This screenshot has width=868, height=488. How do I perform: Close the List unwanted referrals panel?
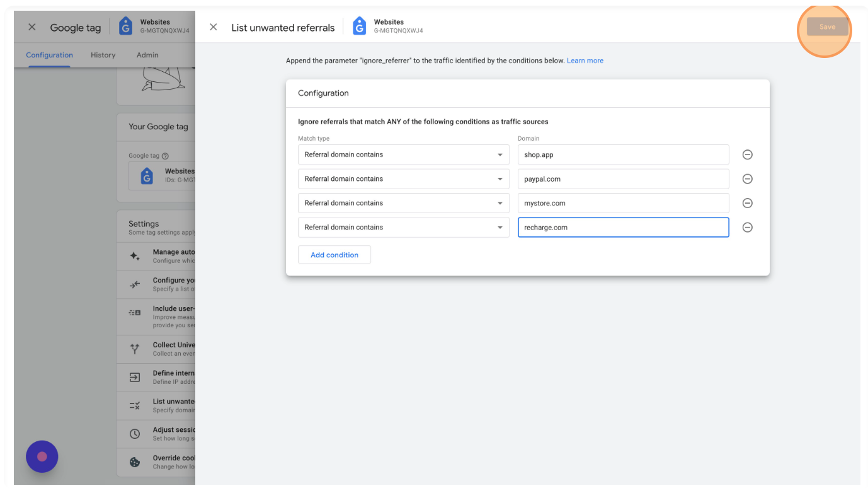coord(214,27)
